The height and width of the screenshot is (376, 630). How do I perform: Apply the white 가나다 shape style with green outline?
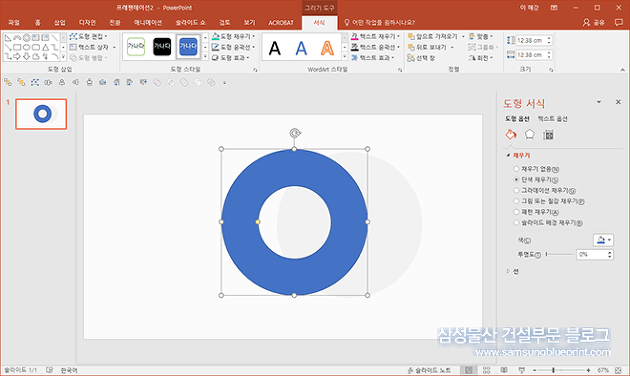click(x=136, y=47)
